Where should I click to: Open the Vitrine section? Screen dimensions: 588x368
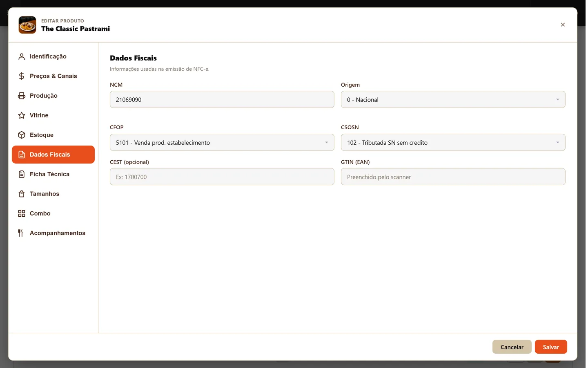click(53, 115)
